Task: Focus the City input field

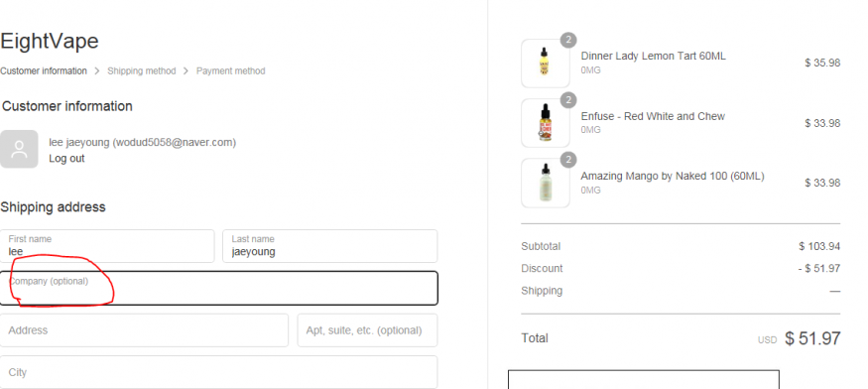Action: [218, 372]
